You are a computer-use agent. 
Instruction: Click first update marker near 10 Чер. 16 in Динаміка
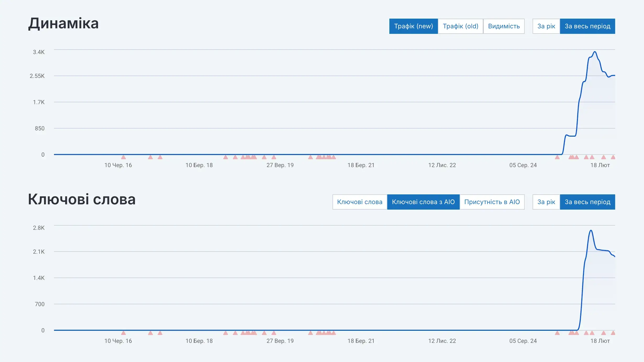click(124, 157)
